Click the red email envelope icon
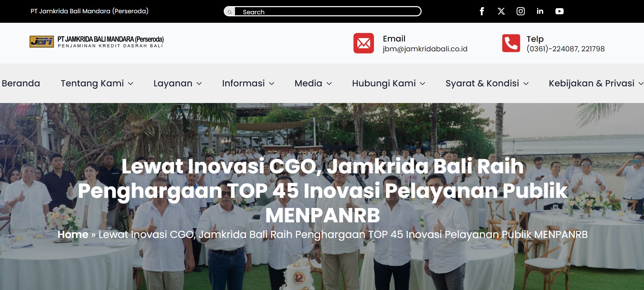Image resolution: width=644 pixels, height=290 pixels. coord(364,43)
